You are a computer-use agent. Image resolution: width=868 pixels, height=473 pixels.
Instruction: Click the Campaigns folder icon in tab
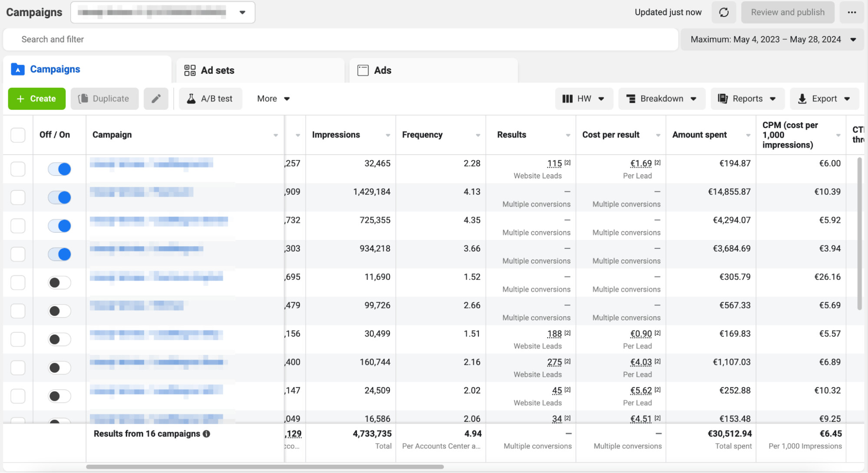pos(18,69)
